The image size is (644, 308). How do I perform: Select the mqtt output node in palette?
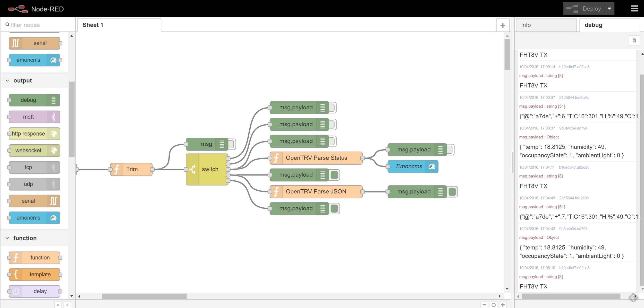pyautogui.click(x=34, y=117)
